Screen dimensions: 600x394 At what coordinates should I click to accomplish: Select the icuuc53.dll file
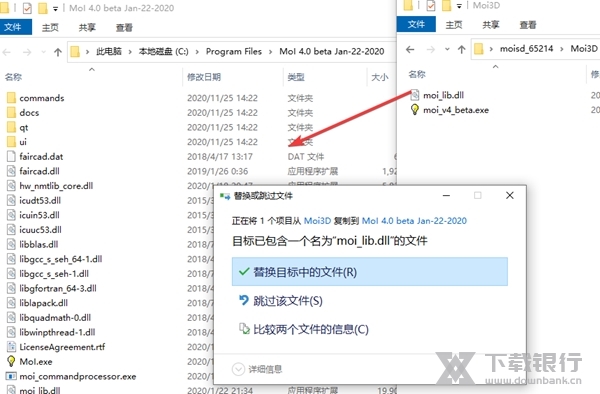pyautogui.click(x=41, y=230)
